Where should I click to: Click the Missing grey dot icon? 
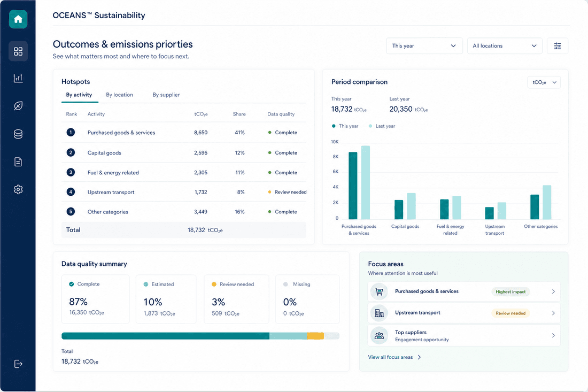tap(285, 285)
